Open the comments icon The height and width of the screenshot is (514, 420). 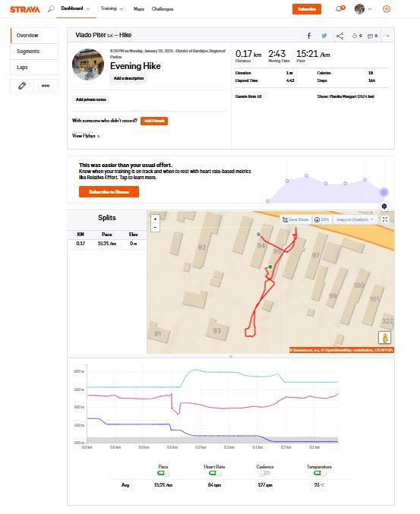coord(372,36)
